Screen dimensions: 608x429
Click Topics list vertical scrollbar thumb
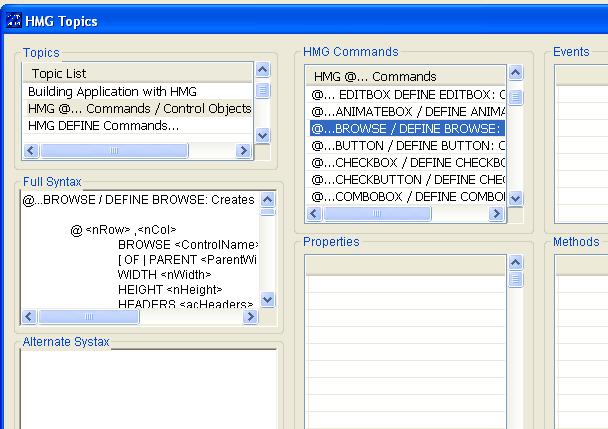(x=263, y=91)
